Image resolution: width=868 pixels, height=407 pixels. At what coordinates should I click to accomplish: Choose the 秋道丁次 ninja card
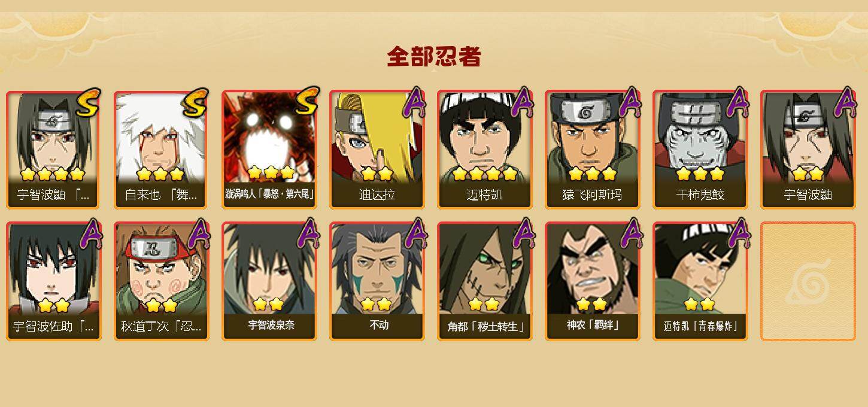[161, 281]
